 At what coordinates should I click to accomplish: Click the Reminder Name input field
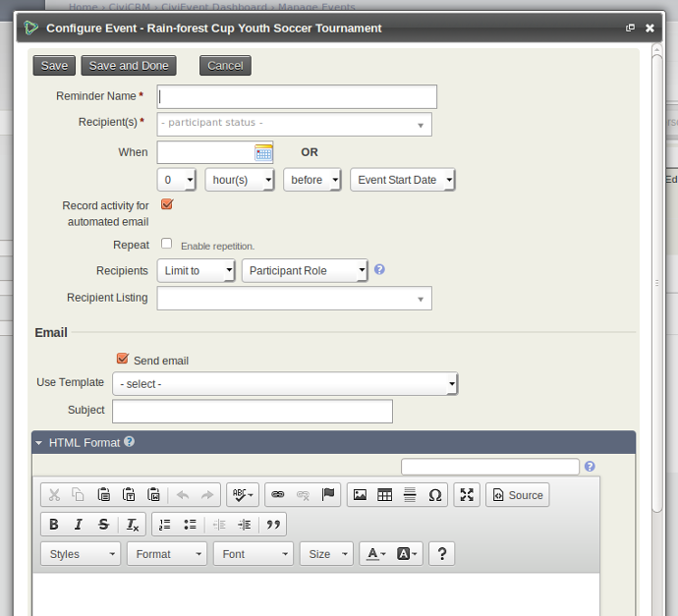[297, 96]
